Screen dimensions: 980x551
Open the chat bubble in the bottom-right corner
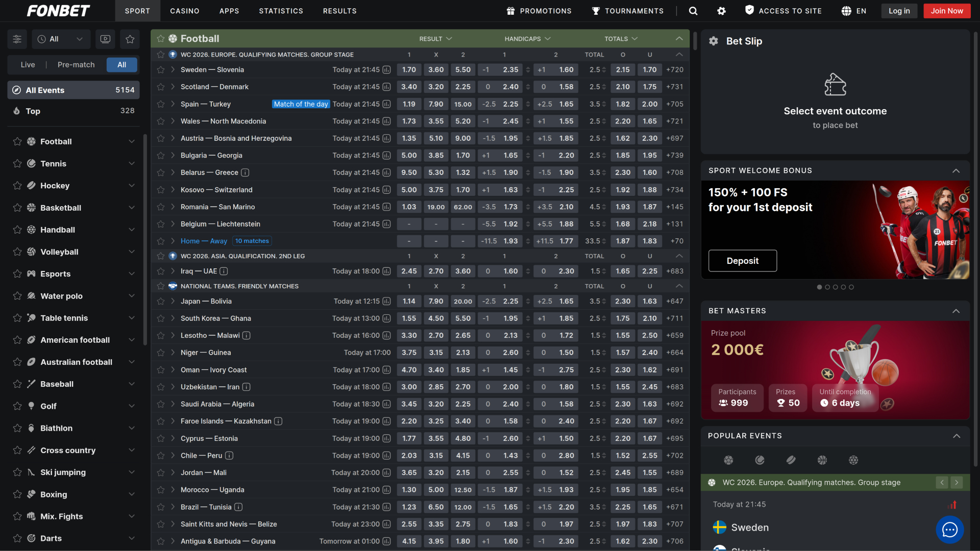(x=950, y=530)
